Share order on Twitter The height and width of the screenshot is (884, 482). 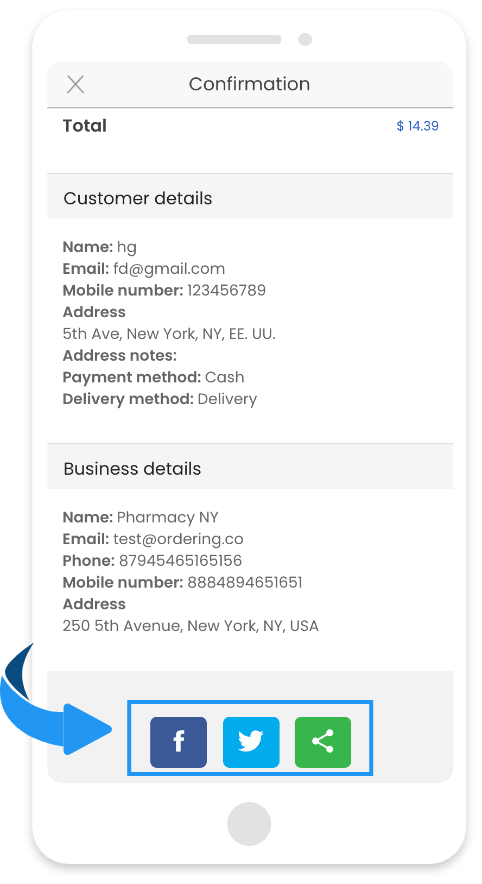pos(251,742)
